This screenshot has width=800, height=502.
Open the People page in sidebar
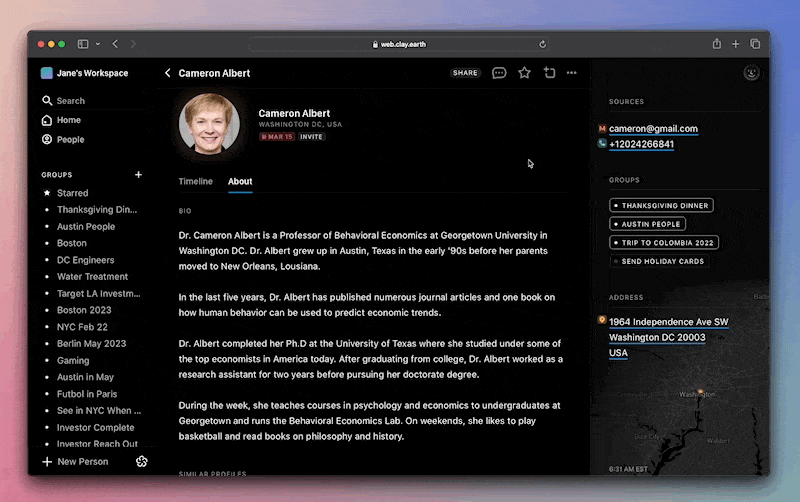click(x=70, y=140)
